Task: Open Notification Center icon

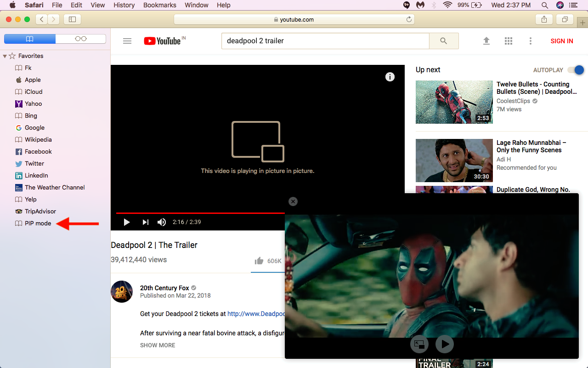Action: point(573,5)
